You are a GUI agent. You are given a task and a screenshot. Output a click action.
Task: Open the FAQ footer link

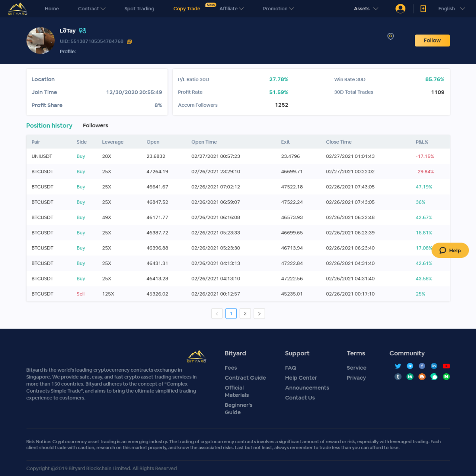291,368
